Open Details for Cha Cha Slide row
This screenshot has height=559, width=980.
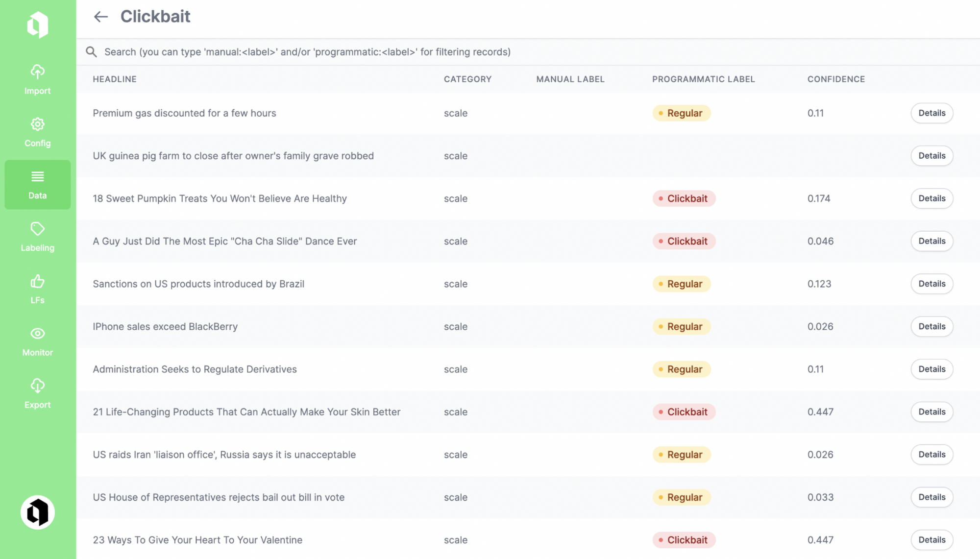tap(932, 241)
